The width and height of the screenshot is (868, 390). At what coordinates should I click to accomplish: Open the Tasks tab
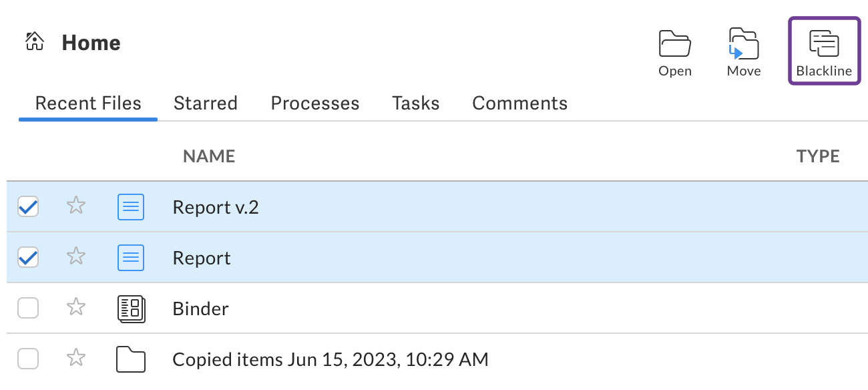(416, 104)
